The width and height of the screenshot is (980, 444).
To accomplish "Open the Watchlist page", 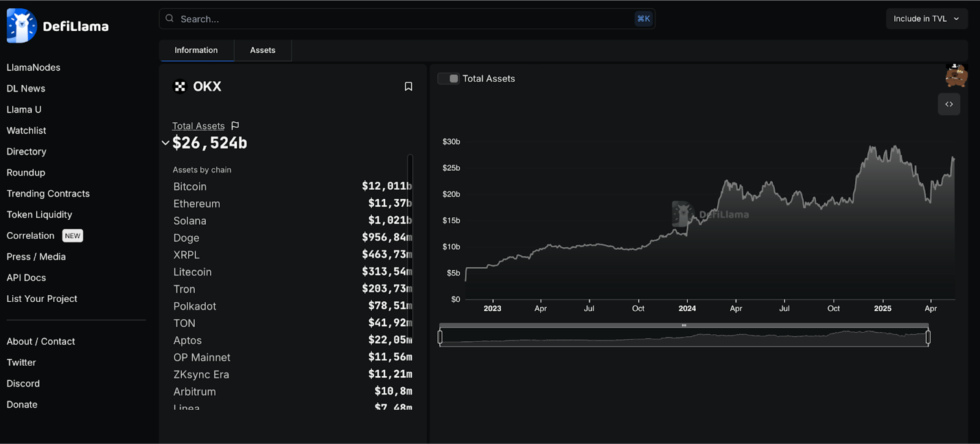I will point(26,130).
